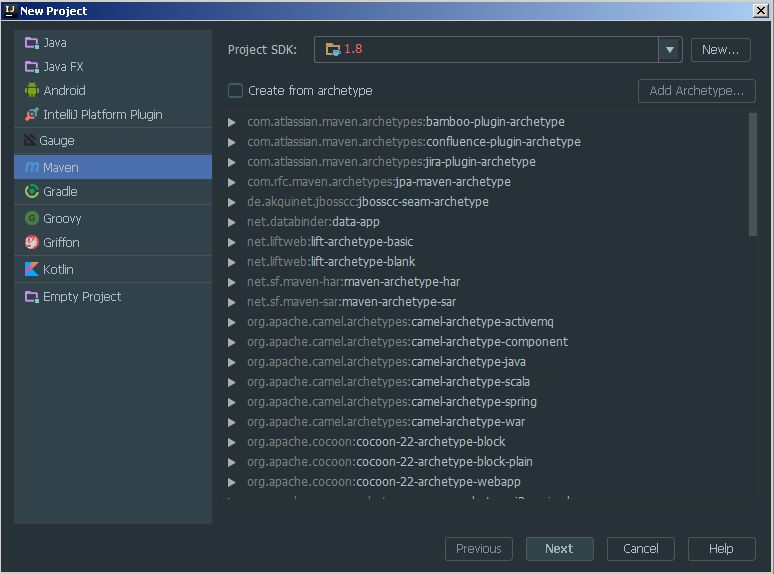This screenshot has width=774, height=574.
Task: Expand maven-archetype-har entry
Action: pyautogui.click(x=232, y=282)
